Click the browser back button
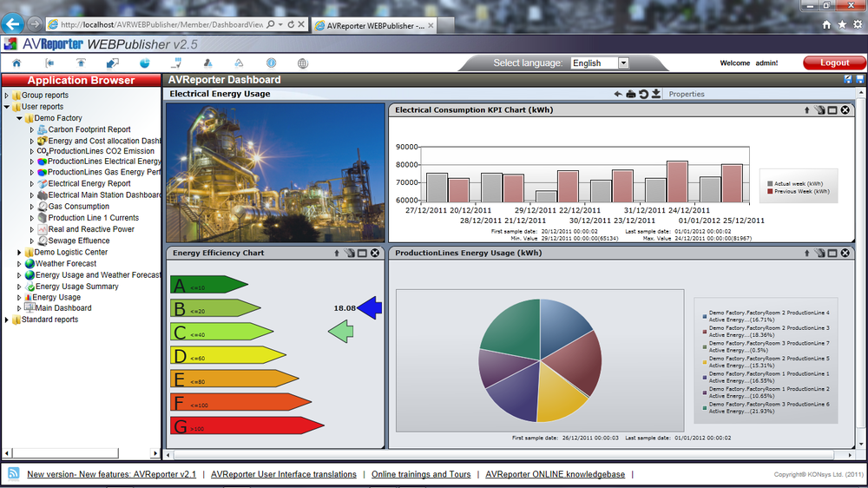 [x=13, y=23]
